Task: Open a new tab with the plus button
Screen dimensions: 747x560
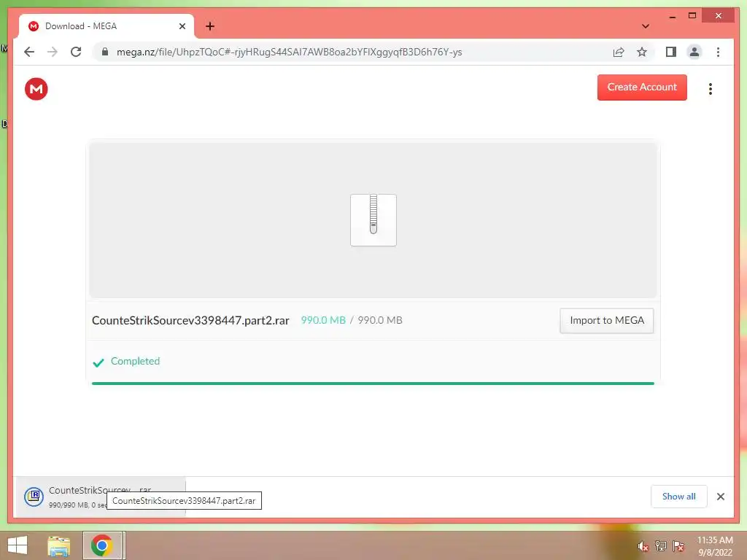Action: [x=210, y=26]
